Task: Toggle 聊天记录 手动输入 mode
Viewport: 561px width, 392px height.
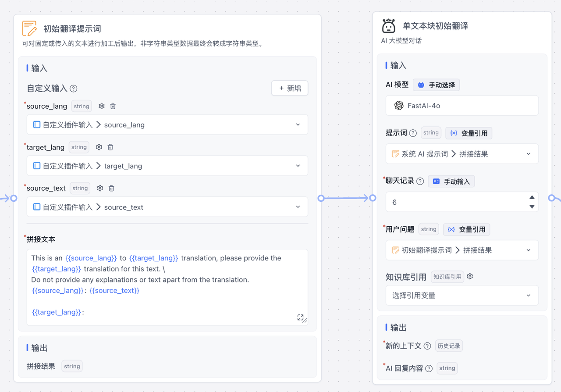Action: pos(451,182)
